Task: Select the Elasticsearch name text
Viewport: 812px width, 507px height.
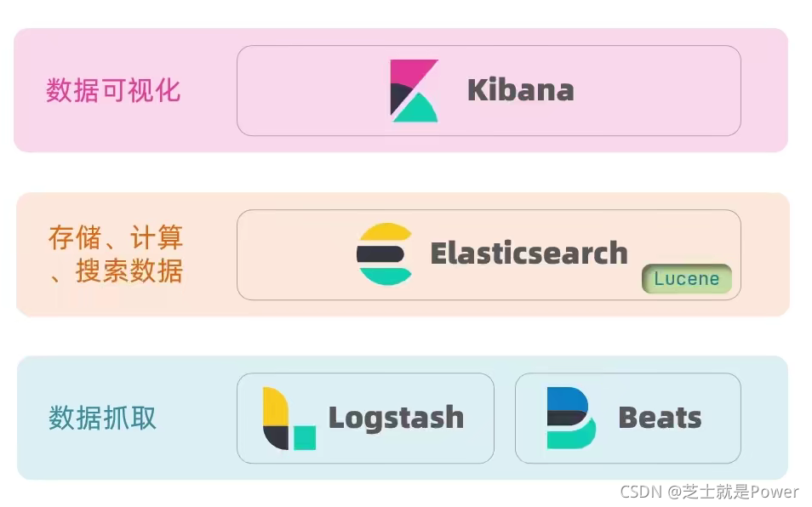Action: pyautogui.click(x=529, y=253)
